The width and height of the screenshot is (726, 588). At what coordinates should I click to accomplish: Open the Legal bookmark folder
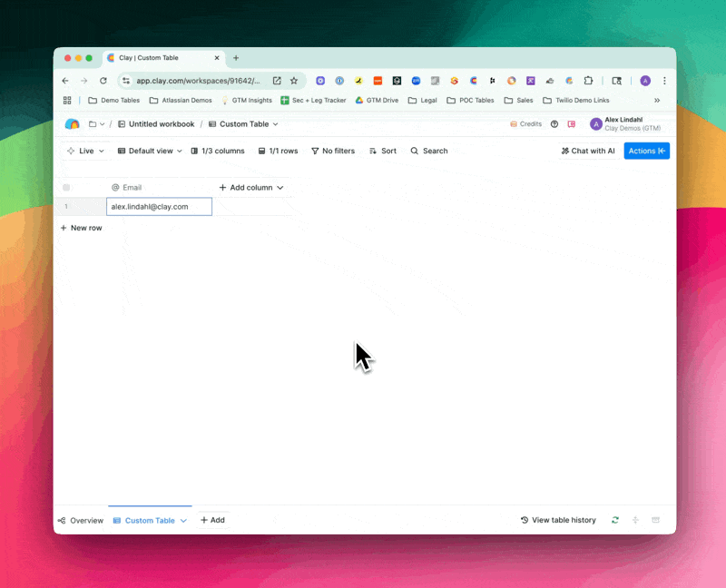pos(422,100)
